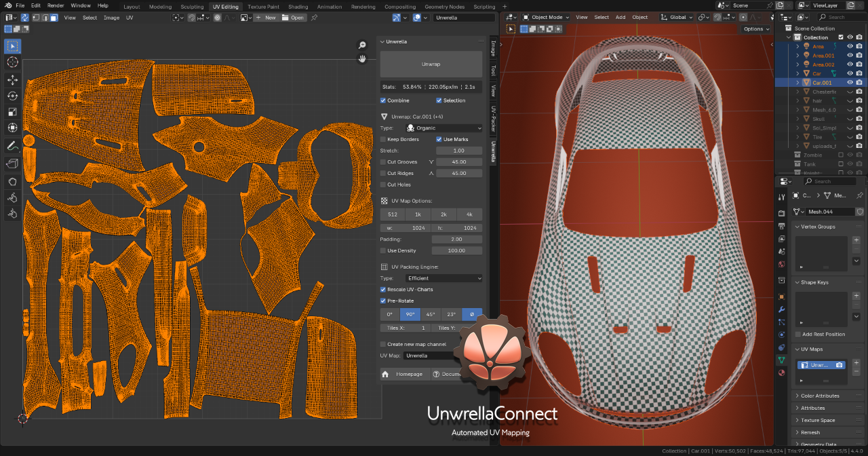Click the pan hand icon in UV editor
The width and height of the screenshot is (868, 456).
[x=363, y=58]
